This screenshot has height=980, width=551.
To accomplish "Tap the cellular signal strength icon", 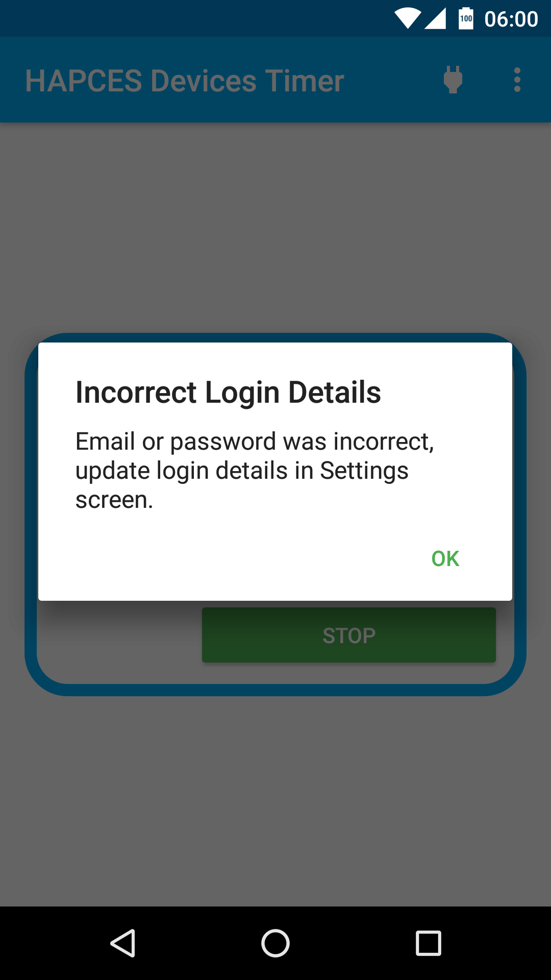I will 435,18.
